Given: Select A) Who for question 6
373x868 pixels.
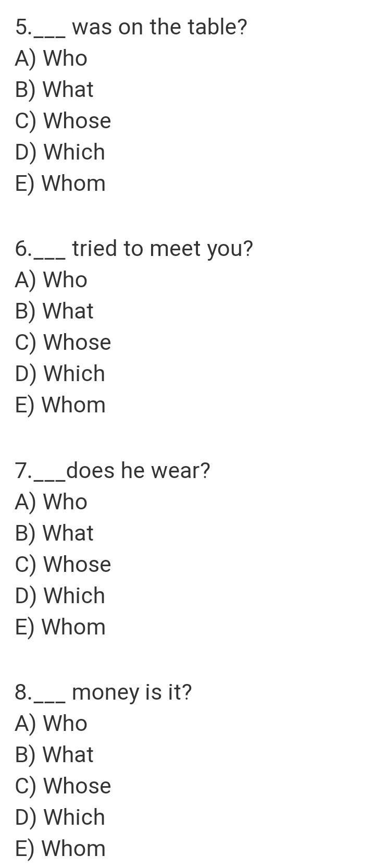Looking at the screenshot, I should [51, 280].
